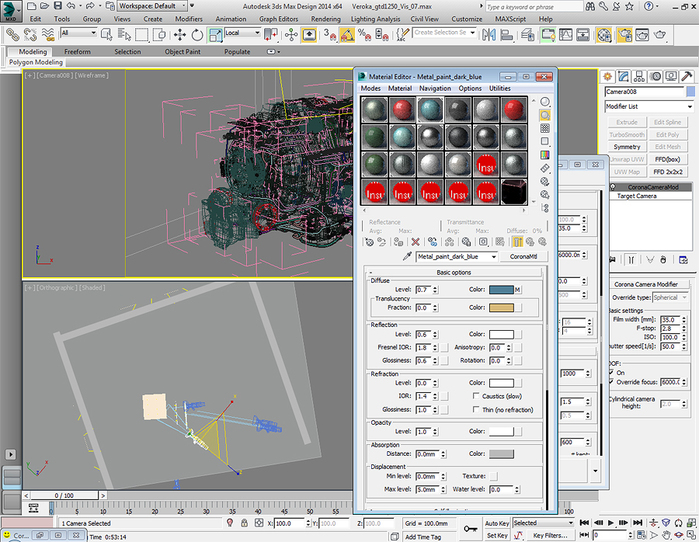Toggle Angle Snap in main toolbar

[347, 35]
